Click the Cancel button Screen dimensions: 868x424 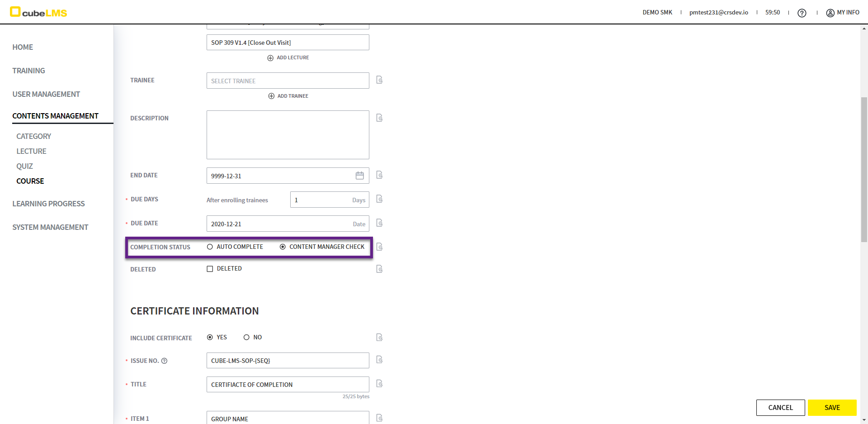(780, 407)
